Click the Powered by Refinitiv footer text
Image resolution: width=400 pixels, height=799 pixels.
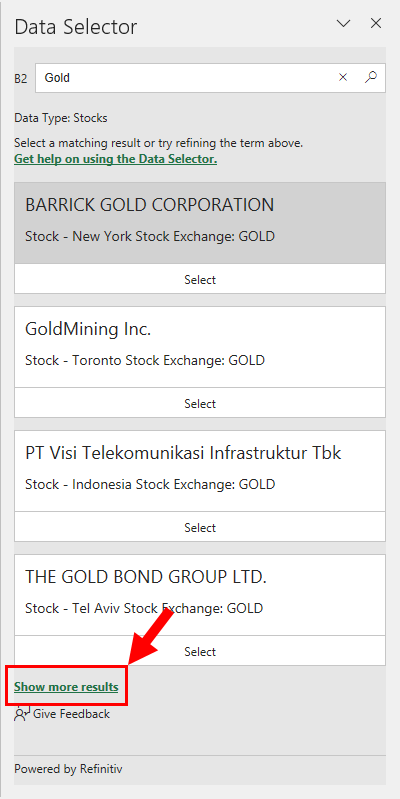coord(68,768)
